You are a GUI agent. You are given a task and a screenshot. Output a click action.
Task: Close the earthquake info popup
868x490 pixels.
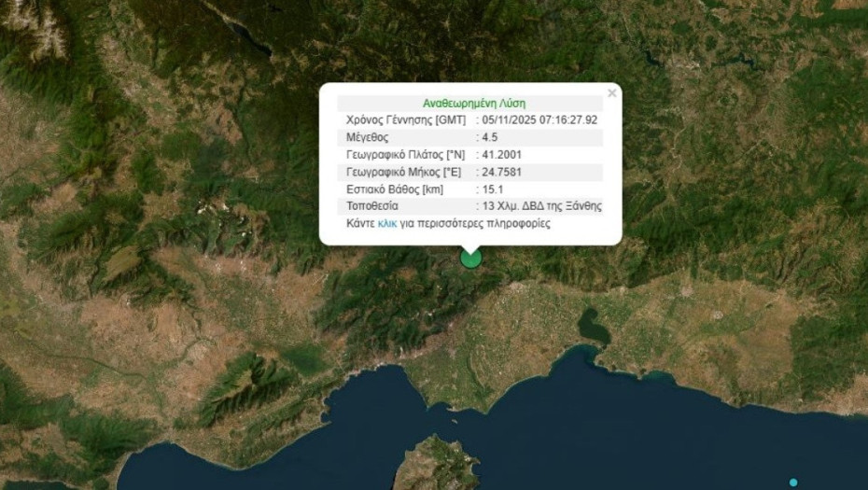pyautogui.click(x=611, y=93)
